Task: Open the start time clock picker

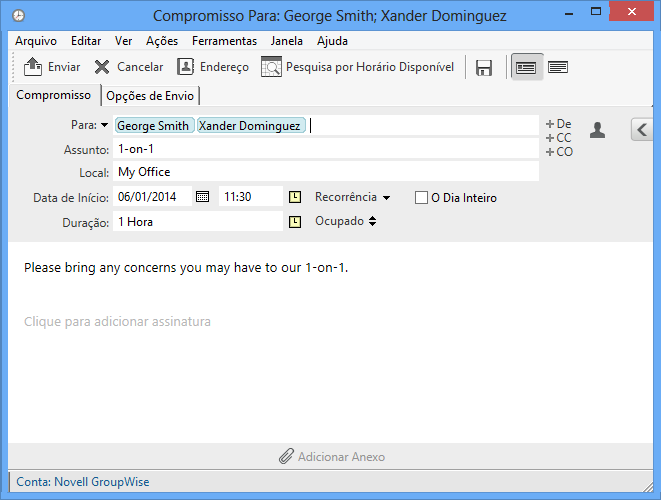Action: (x=295, y=197)
